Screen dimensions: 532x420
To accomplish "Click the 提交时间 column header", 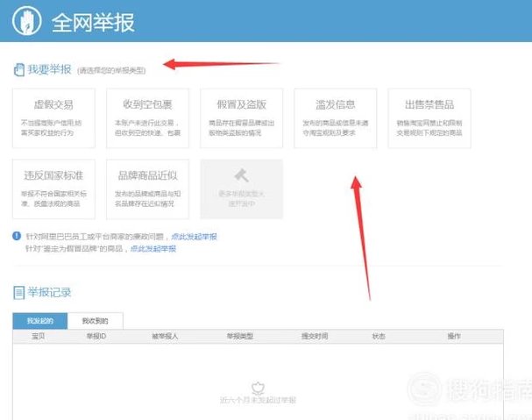I will point(315,336).
